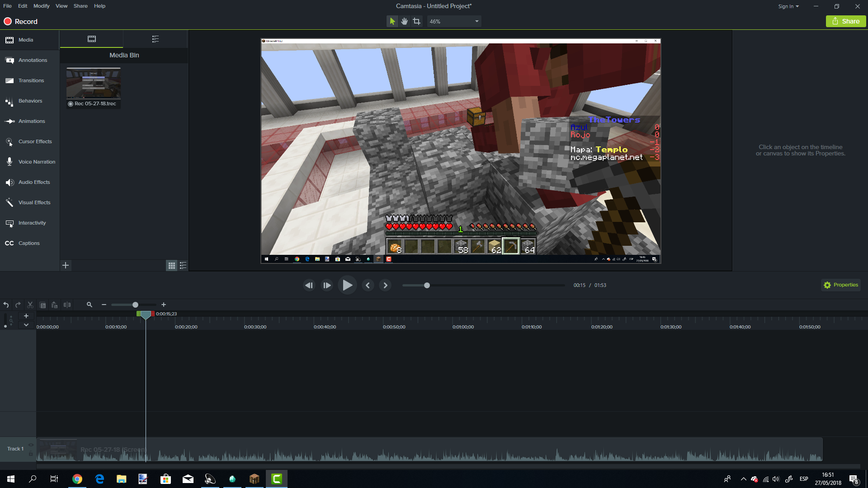This screenshot has height=488, width=868.
Task: Undo the last action
Action: (x=6, y=305)
